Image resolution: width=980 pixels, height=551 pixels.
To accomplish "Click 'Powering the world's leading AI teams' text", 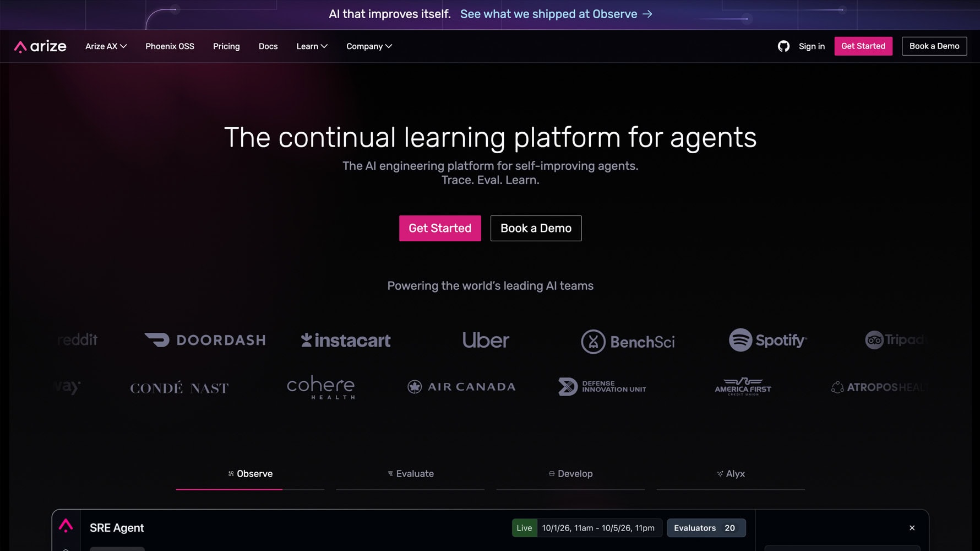I will click(x=490, y=286).
